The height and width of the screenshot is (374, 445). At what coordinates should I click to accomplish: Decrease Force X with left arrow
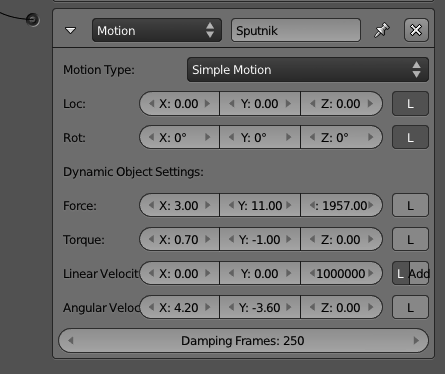[x=151, y=205]
